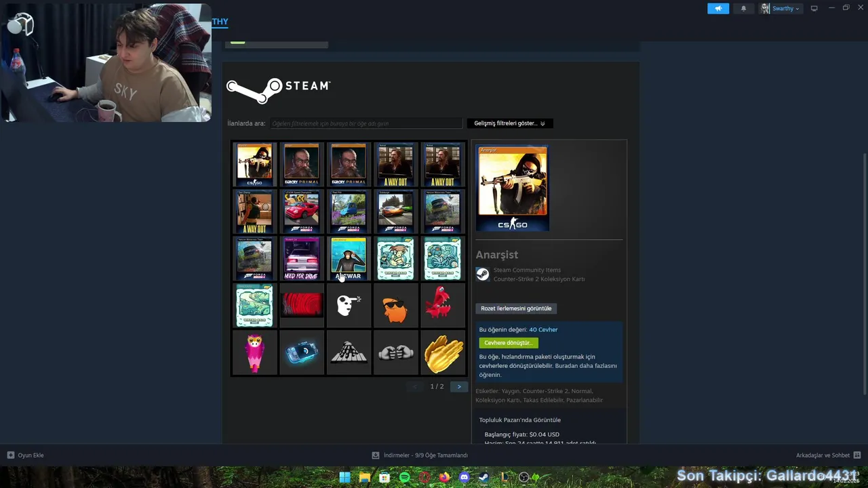The width and height of the screenshot is (868, 488).
Task: Select the Forza Peel P50 blue car card
Action: coord(349,211)
